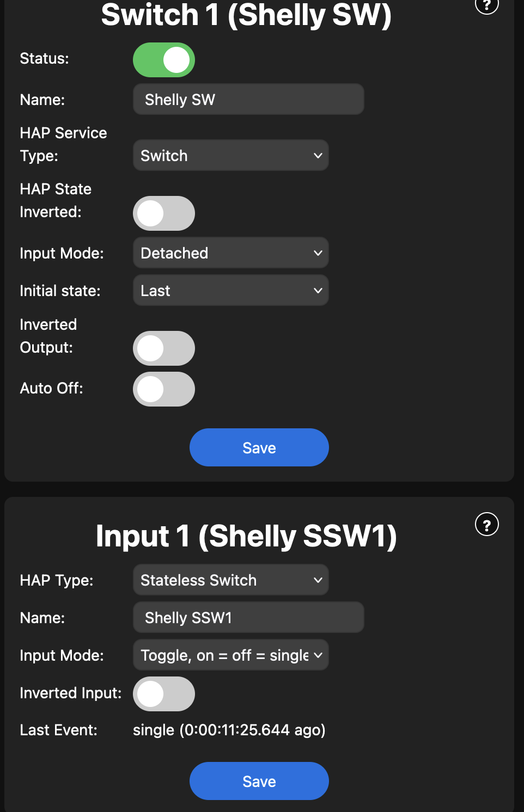The image size is (524, 812).
Task: Expand the Toggle Input Mode dropdown
Action: [231, 655]
